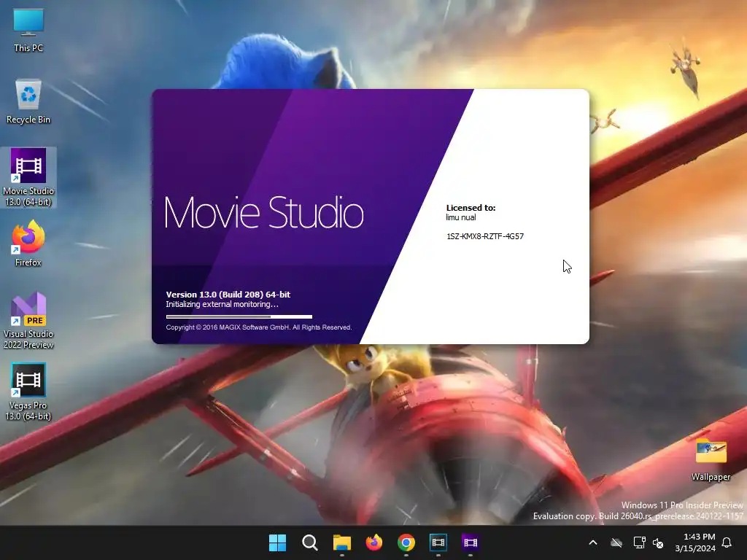Open This PC desktop icon
This screenshot has height=560, width=747.
[28, 31]
